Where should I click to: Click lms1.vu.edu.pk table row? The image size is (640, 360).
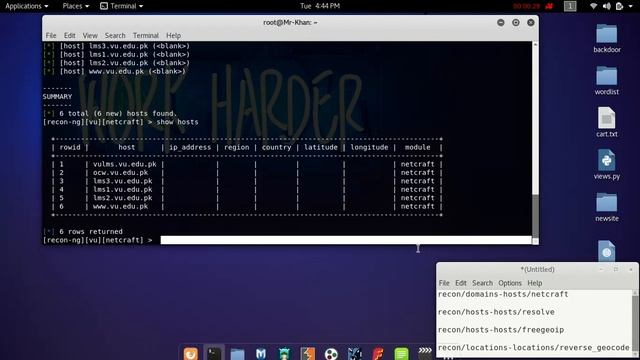pos(122,189)
